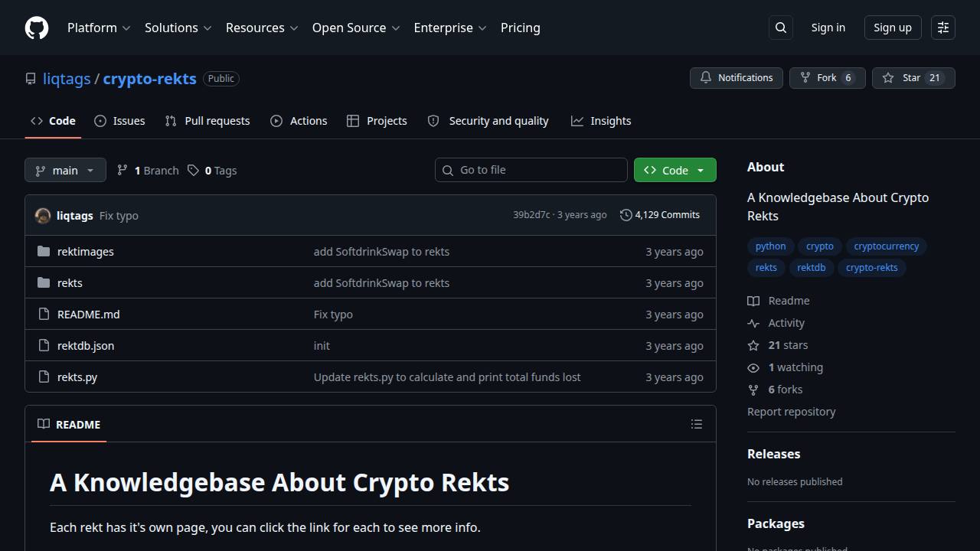Click the star icon beside 21 stars
The width and height of the screenshot is (980, 551).
coord(753,345)
